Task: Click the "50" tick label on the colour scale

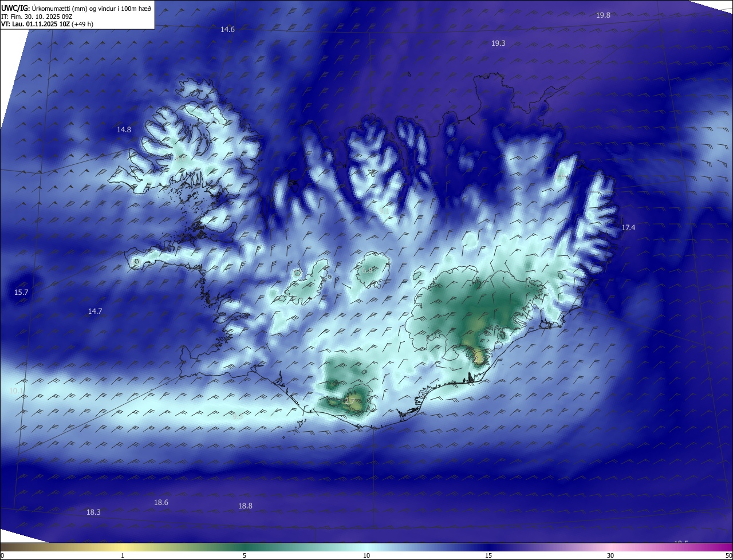Action: coord(728,555)
